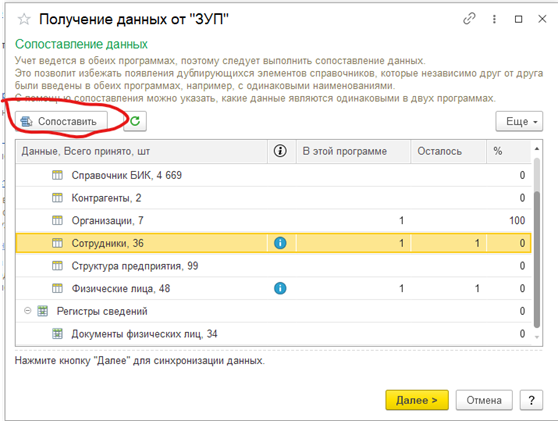Viewport: 558px width, 421px height.
Task: Open the Еще dropdown menu
Action: point(519,121)
